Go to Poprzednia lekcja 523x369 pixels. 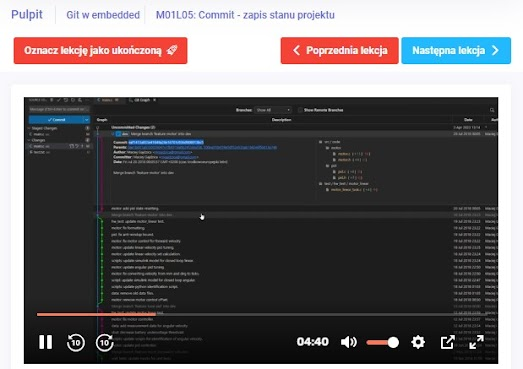pyautogui.click(x=340, y=50)
